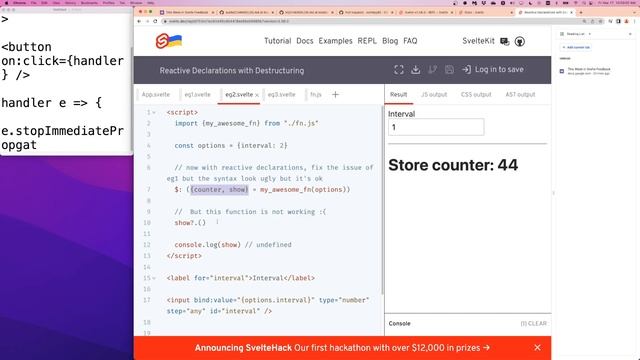Select the eg2.svelte file tab

(x=239, y=95)
